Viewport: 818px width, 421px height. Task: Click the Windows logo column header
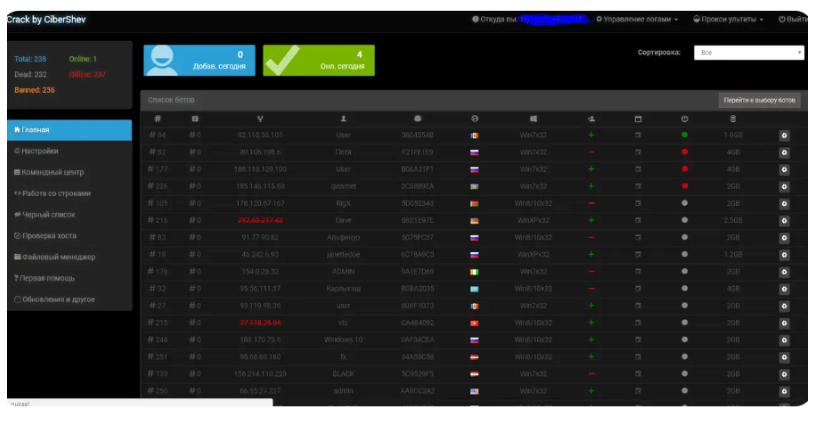[533, 119]
